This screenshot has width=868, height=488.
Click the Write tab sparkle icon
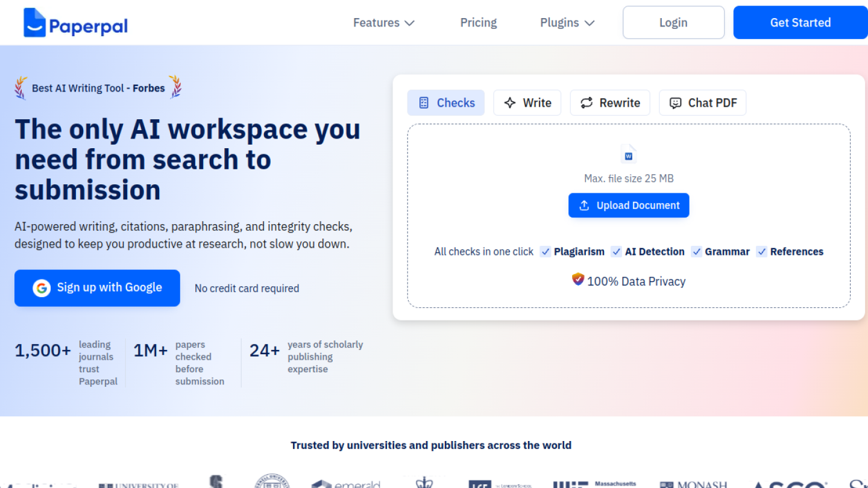pos(510,103)
